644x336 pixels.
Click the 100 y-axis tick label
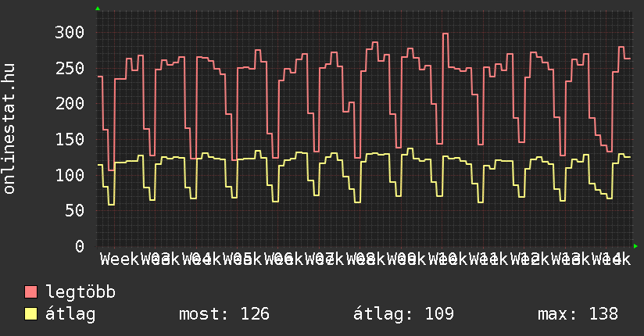[x=69, y=175]
